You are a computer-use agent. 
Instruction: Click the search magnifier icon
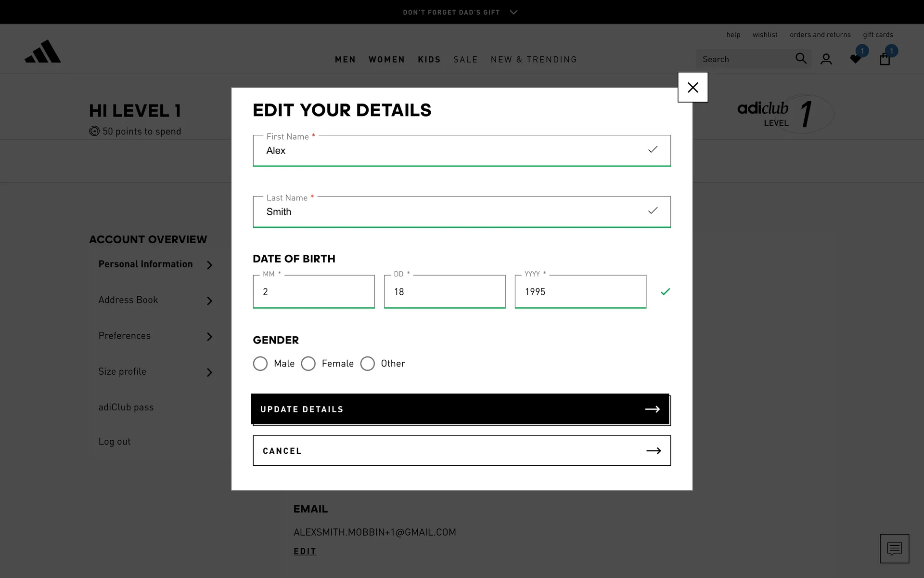click(x=801, y=59)
